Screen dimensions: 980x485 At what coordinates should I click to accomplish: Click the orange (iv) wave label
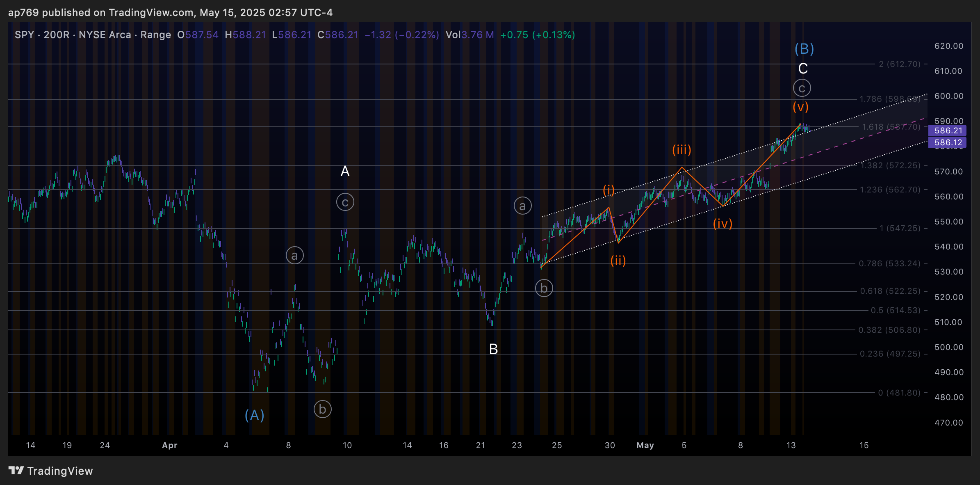tap(722, 224)
